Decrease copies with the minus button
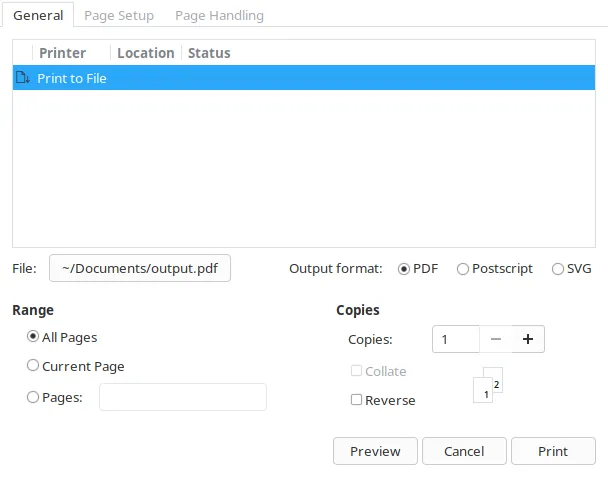 [496, 339]
